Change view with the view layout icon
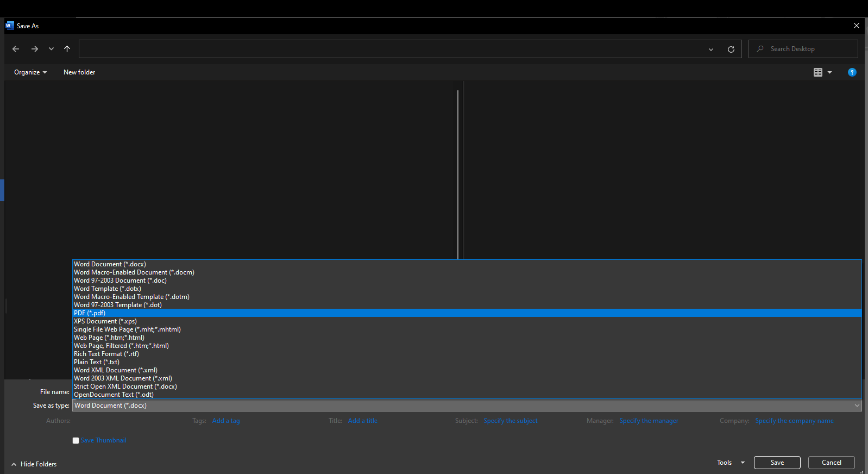 point(818,72)
